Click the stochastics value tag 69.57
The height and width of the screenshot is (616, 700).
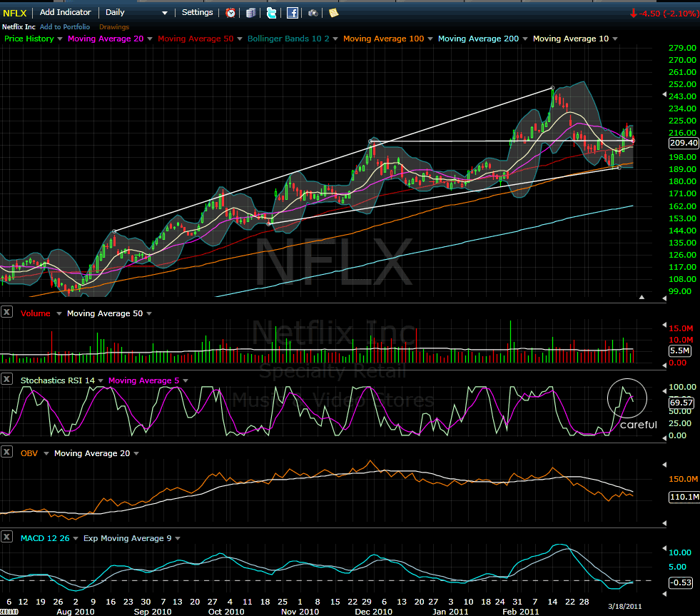[x=681, y=403]
